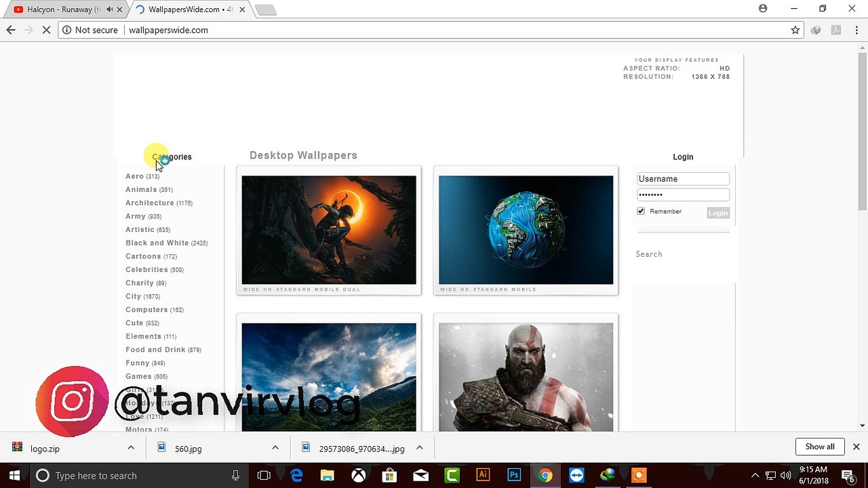This screenshot has height=488, width=868.
Task: Click the scrollbar down arrow
Action: coord(862,426)
